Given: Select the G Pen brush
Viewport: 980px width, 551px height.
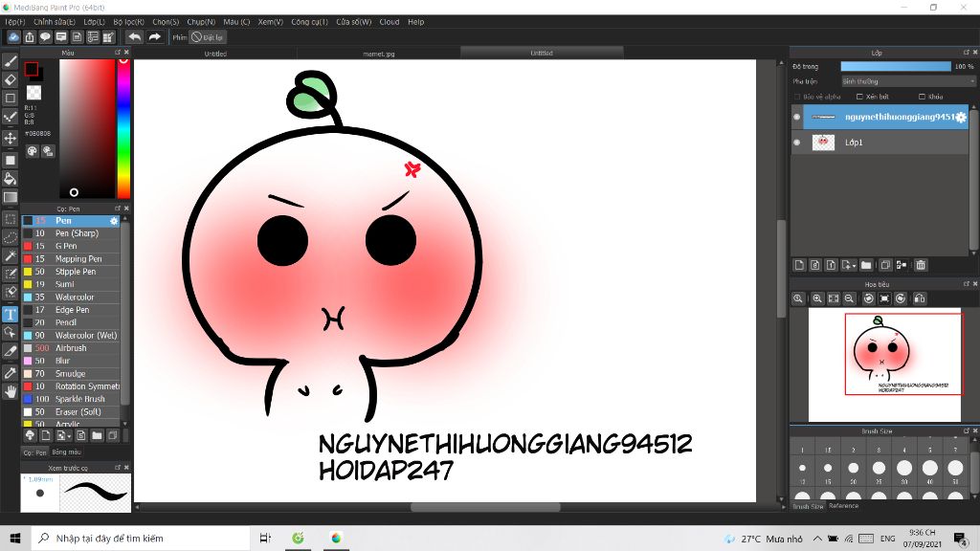Looking at the screenshot, I should (x=71, y=246).
